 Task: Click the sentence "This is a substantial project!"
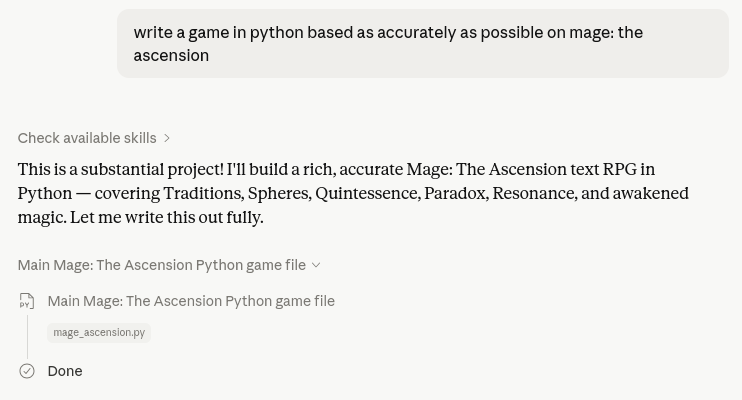(x=120, y=169)
